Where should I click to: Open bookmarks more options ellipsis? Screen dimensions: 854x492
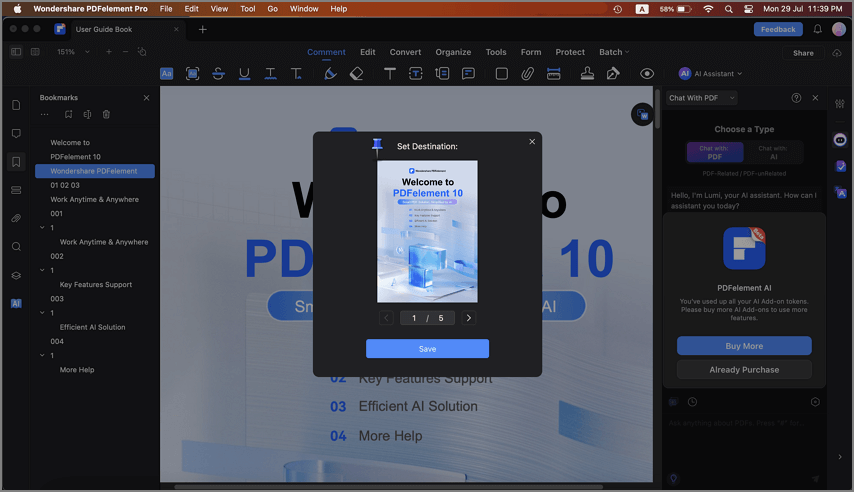pos(45,114)
